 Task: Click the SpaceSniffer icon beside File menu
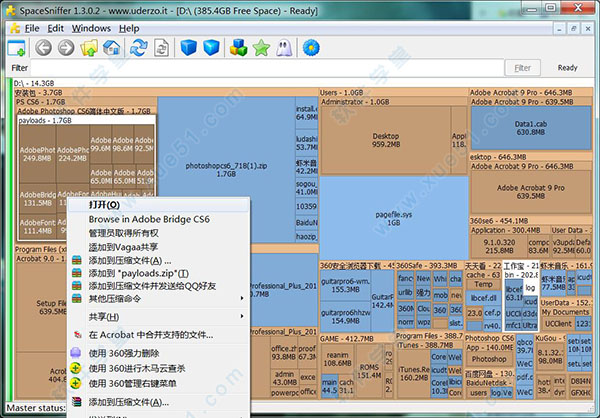coord(15,28)
